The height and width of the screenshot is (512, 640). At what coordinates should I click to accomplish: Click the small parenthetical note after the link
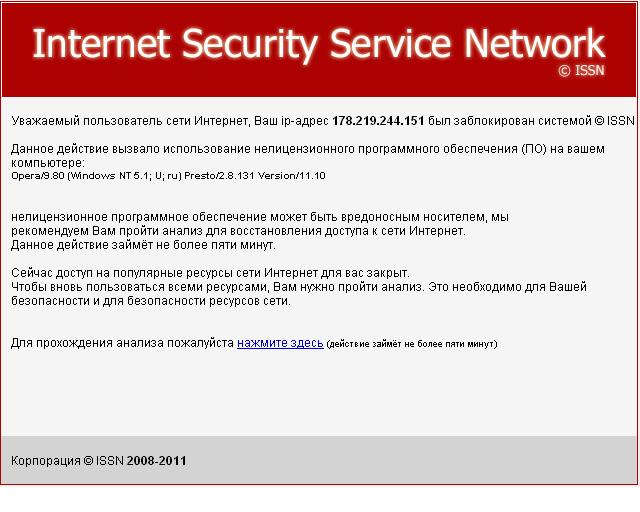tap(412, 344)
